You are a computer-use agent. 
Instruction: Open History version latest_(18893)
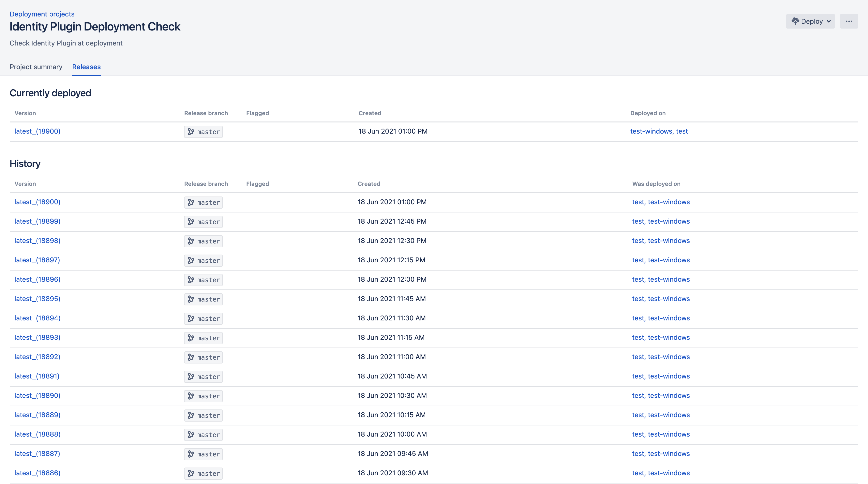click(x=37, y=337)
